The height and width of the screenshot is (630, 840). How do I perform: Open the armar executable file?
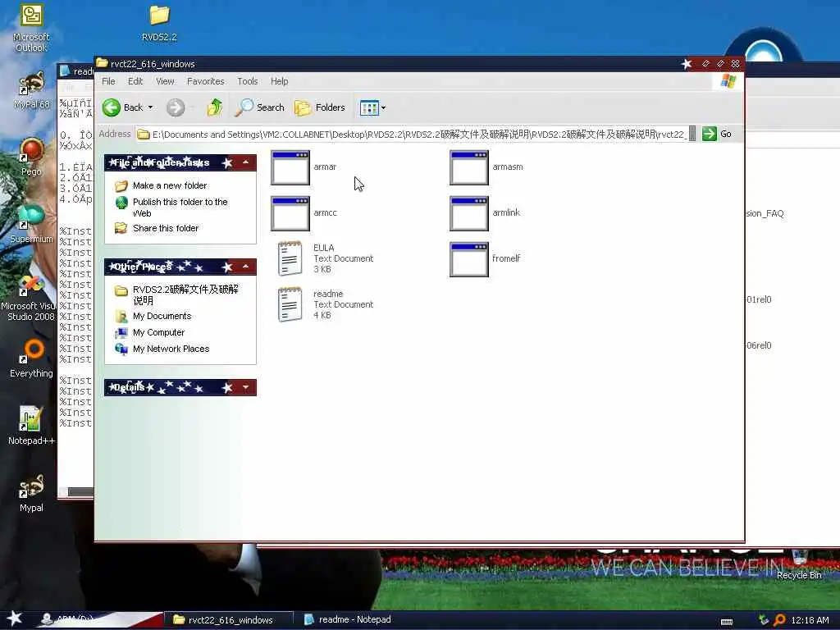304,167
